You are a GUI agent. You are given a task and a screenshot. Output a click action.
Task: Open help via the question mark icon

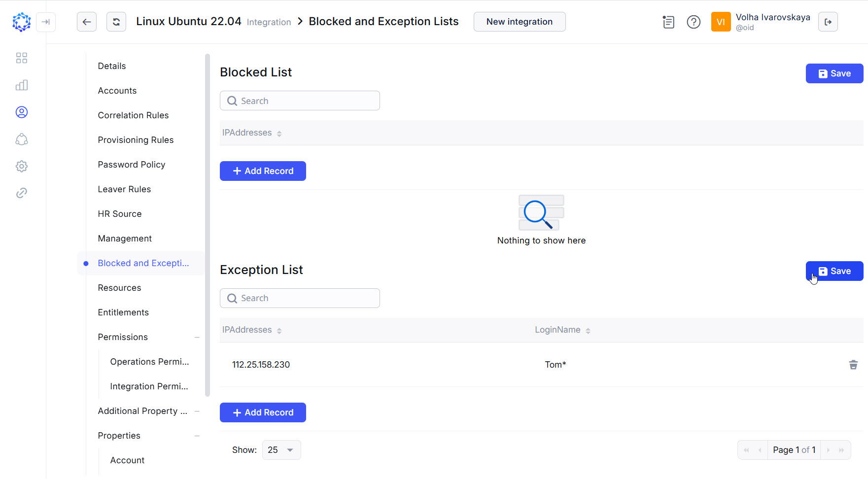(x=694, y=22)
